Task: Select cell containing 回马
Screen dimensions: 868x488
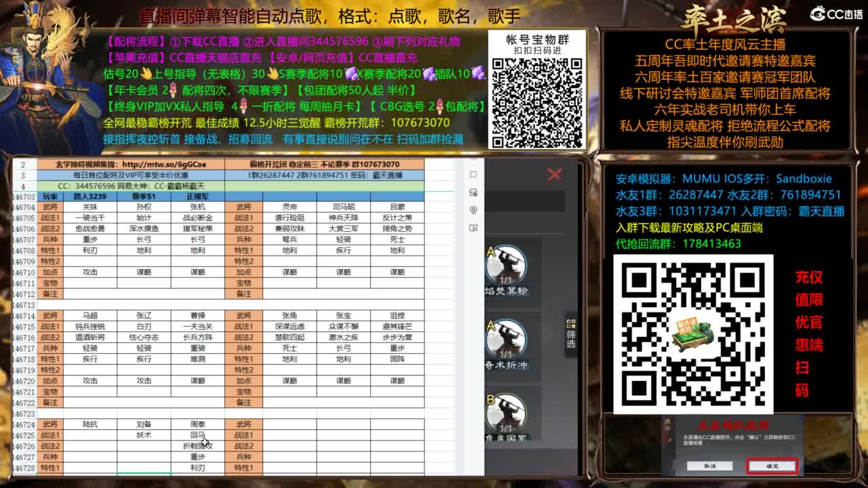Action: tap(197, 434)
